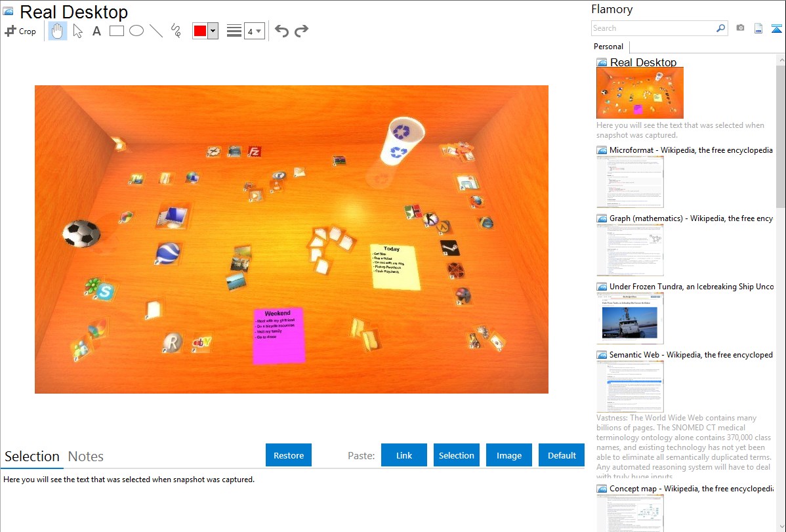
Task: Open the red color dropdown arrow
Action: (x=213, y=31)
